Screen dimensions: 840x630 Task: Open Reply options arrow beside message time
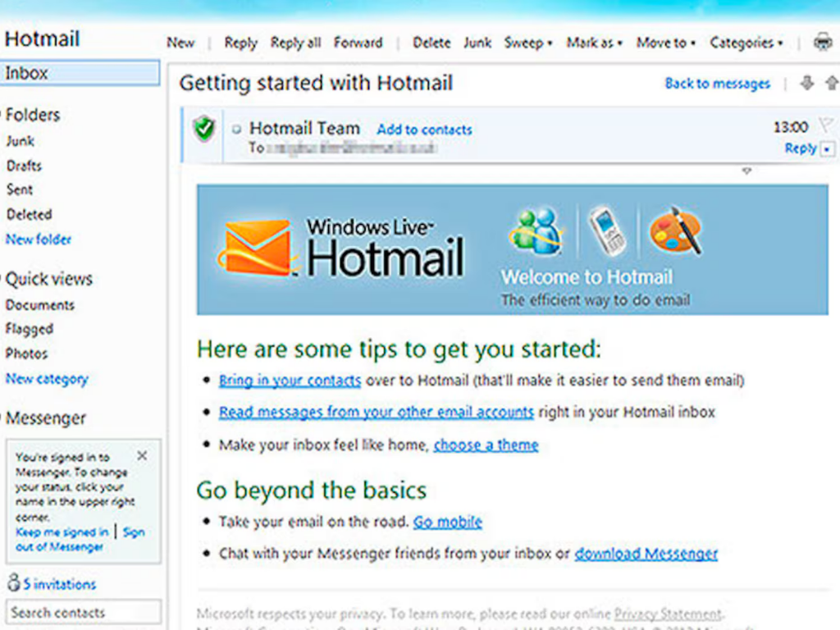click(827, 149)
